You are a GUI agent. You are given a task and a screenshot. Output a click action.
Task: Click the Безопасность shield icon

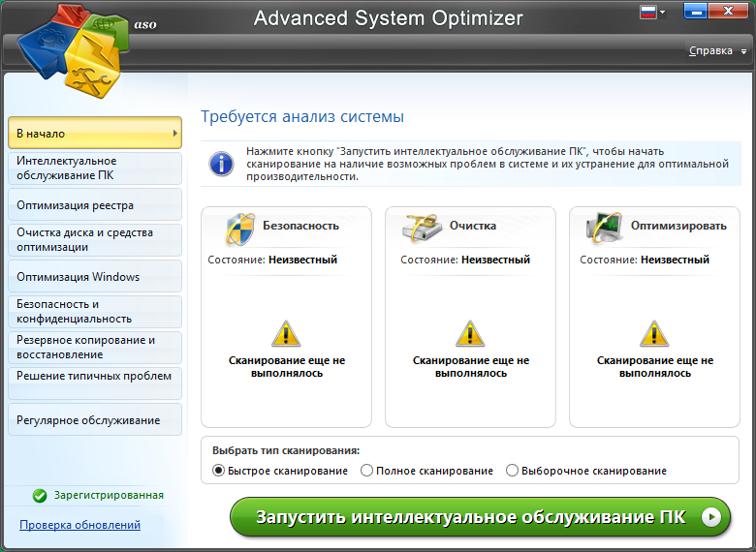coord(239,229)
